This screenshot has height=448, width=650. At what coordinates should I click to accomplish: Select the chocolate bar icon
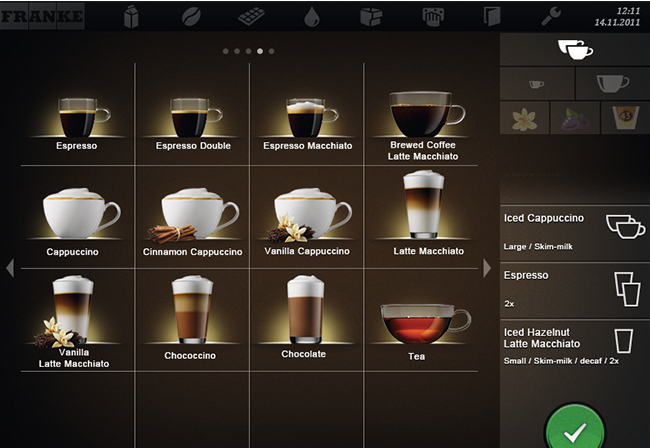click(250, 16)
